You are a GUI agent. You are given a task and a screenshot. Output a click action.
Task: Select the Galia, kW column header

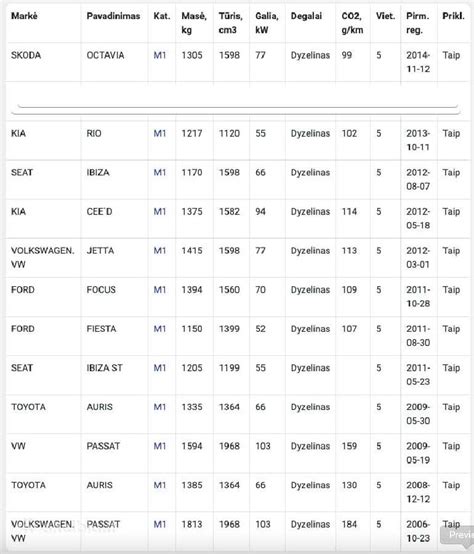point(267,23)
